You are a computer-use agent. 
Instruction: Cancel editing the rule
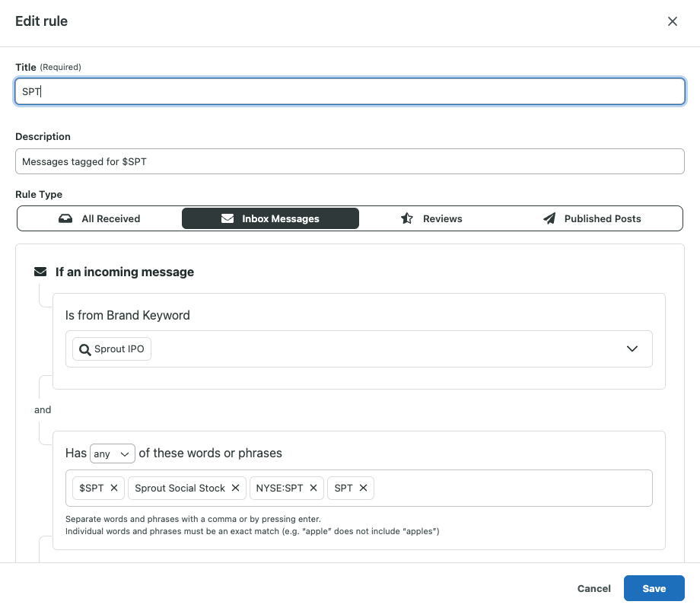pyautogui.click(x=593, y=588)
